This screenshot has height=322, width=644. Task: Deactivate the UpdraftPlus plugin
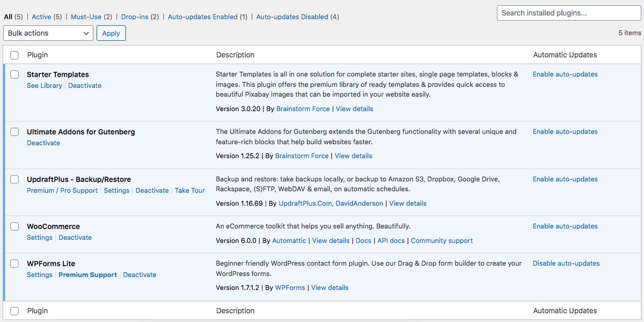pos(152,191)
